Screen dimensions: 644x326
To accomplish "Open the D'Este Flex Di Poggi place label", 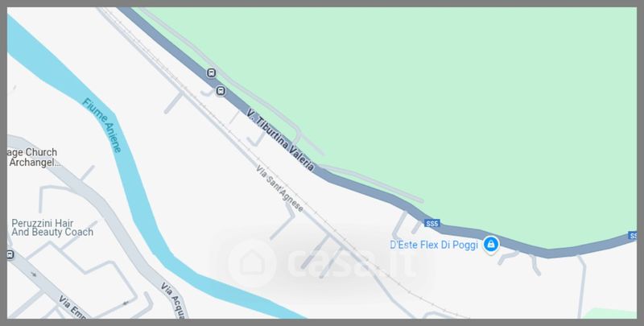I will (x=434, y=246).
